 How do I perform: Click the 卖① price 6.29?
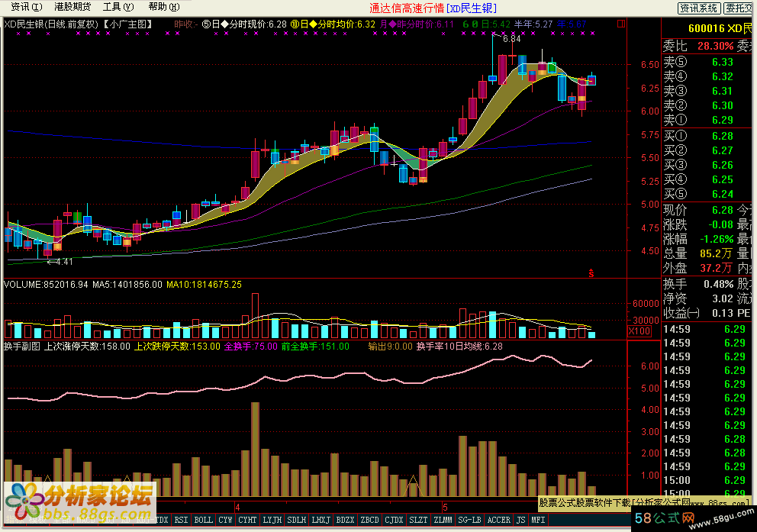(722, 120)
